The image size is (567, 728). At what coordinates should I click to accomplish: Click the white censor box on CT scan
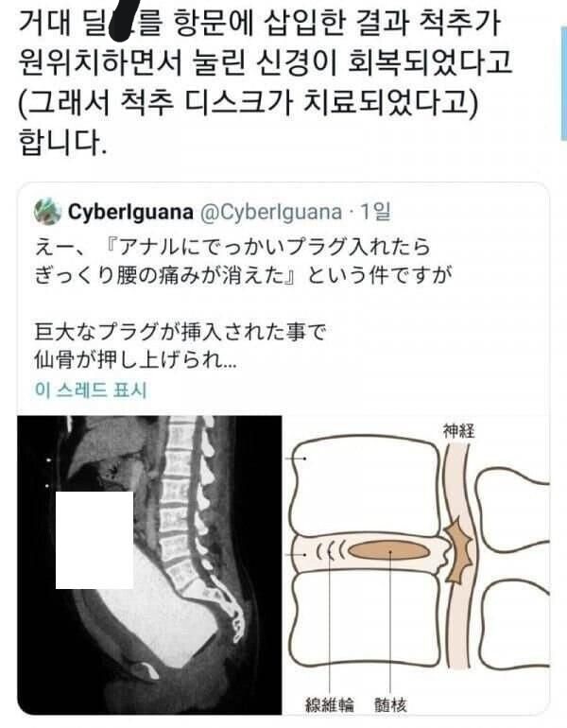pyautogui.click(x=94, y=540)
